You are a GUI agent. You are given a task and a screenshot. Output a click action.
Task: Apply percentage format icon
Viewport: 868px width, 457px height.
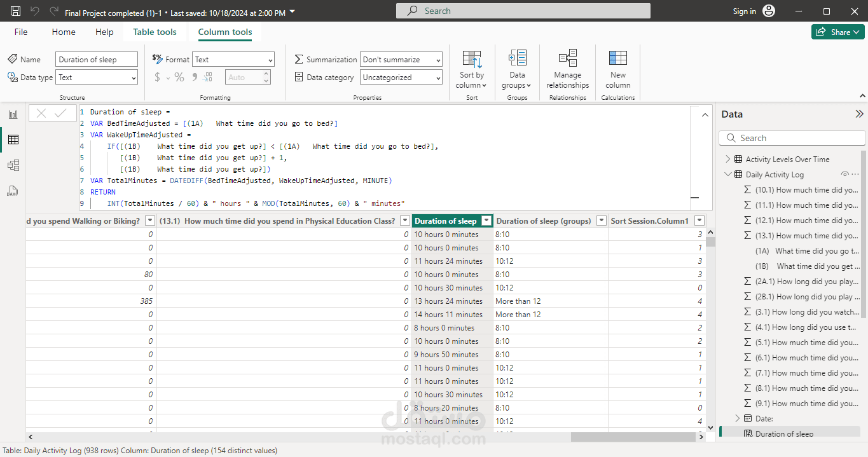click(179, 78)
